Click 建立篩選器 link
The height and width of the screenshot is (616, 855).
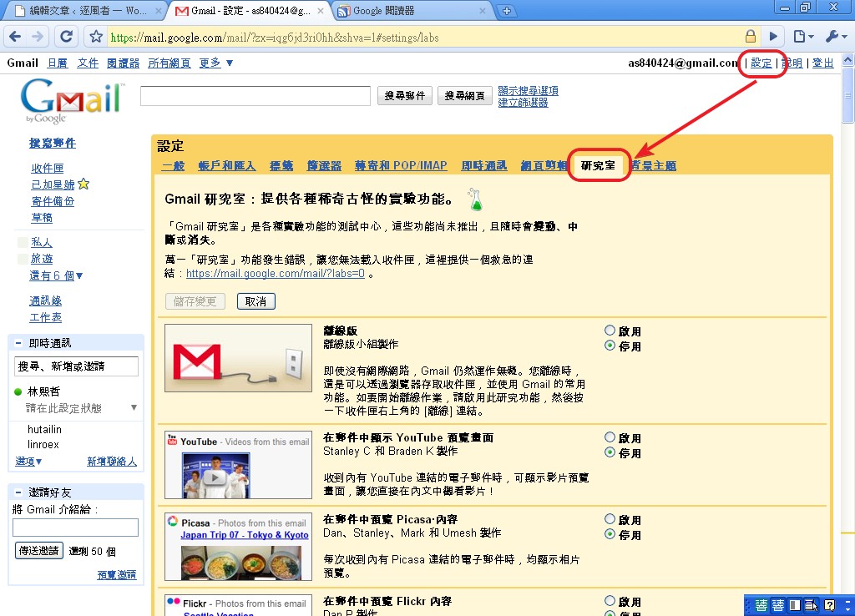tap(523, 103)
